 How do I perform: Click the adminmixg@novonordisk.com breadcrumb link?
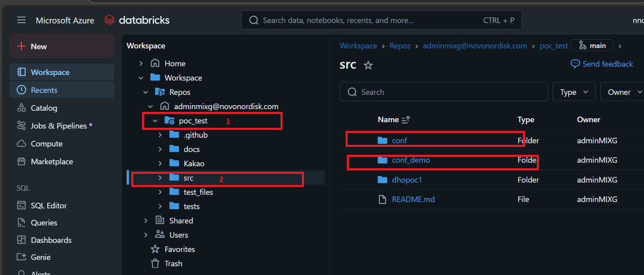475,46
